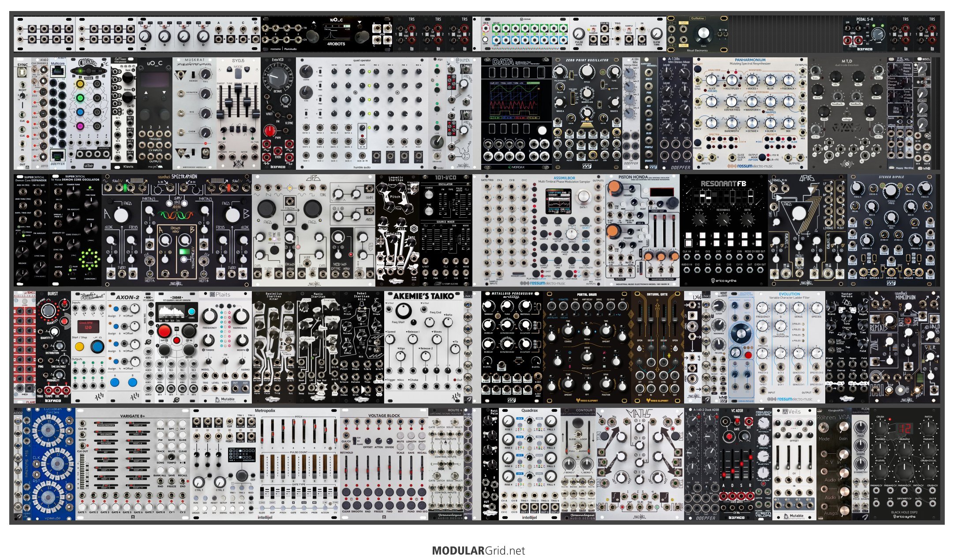Select the Stereo Dipole module
Viewport: 958px width, 560px height.
(891, 230)
